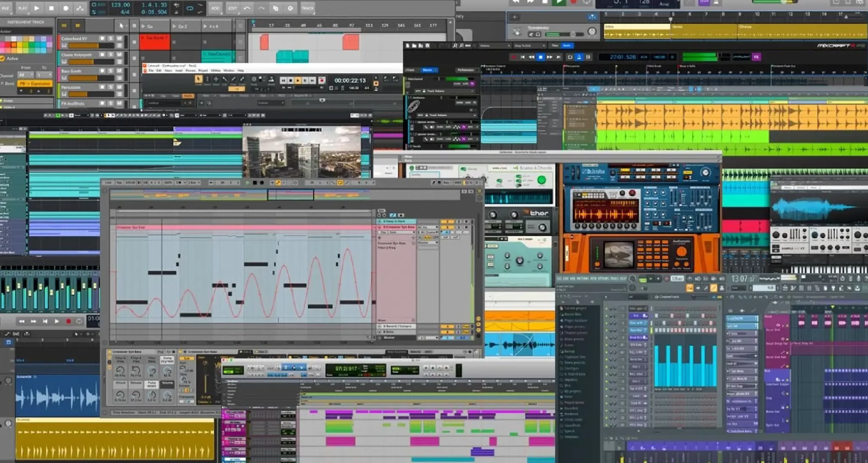
Task: Click the red 'Tao Rumb' clip in Bitwig
Action: coord(155,42)
